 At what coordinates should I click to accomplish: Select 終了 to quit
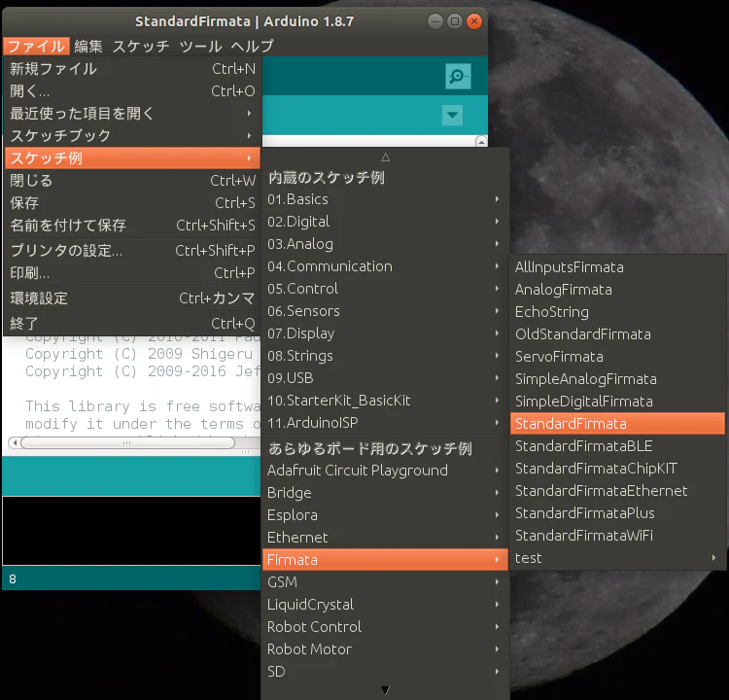click(132, 323)
